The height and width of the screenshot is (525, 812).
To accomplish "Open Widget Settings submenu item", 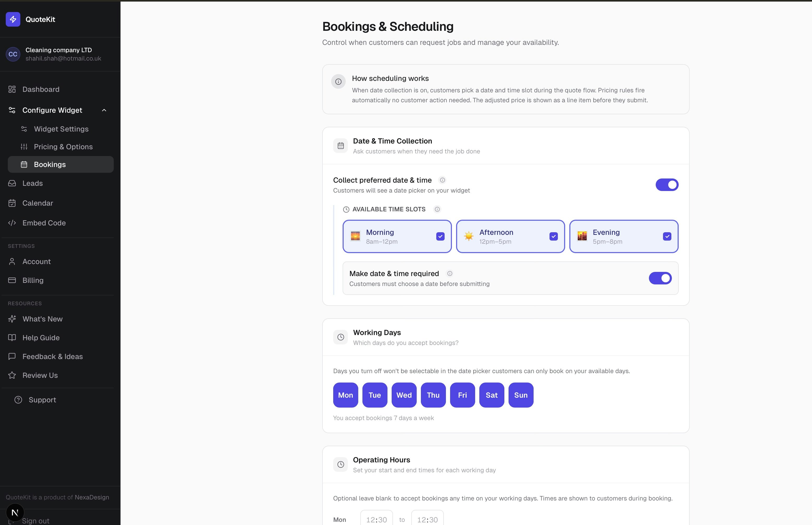I will (61, 129).
